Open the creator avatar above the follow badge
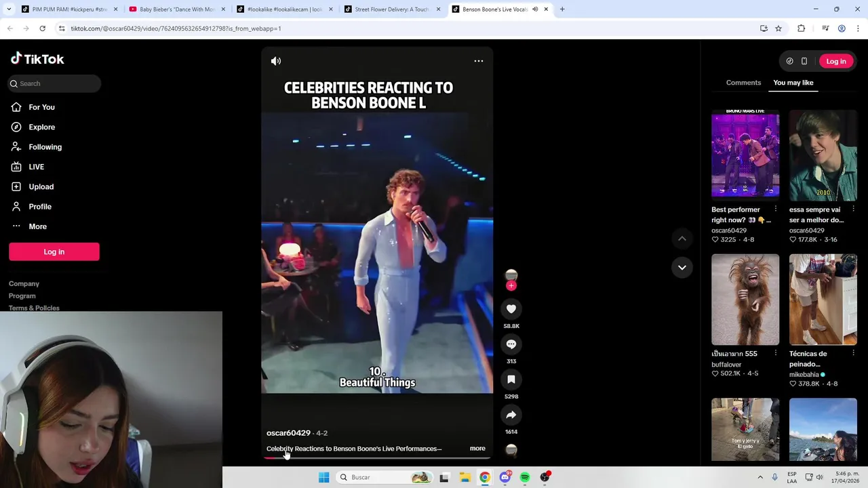This screenshot has width=868, height=488. coord(511,274)
